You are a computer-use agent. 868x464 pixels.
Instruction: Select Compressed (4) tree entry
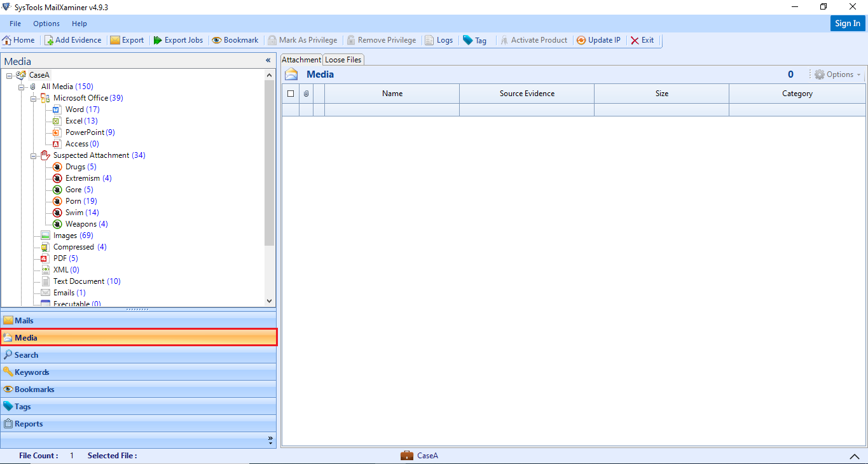click(x=79, y=247)
